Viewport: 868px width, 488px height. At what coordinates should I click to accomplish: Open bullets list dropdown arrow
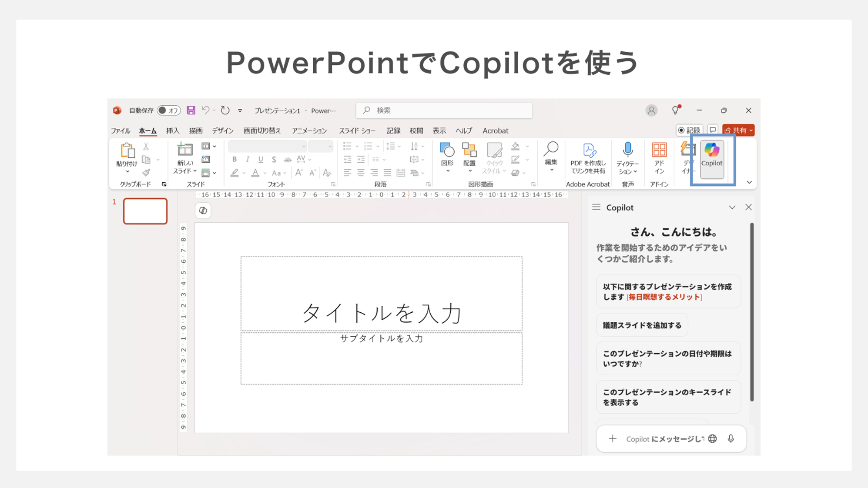click(357, 147)
